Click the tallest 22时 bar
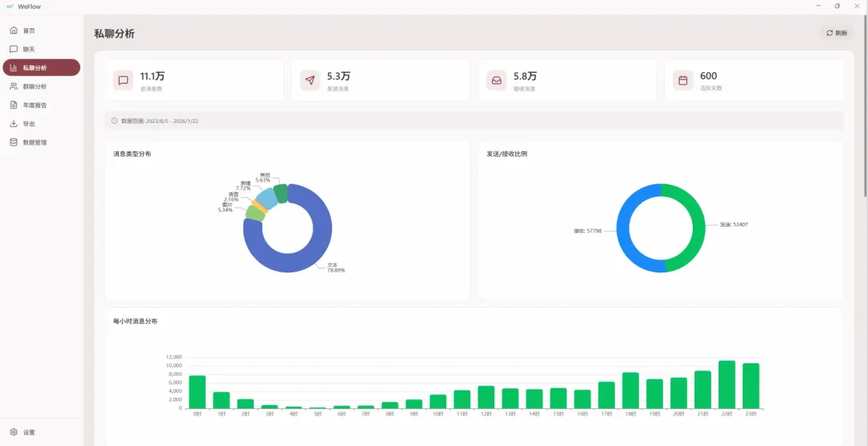Viewport: 868px width, 446px height. [x=727, y=385]
